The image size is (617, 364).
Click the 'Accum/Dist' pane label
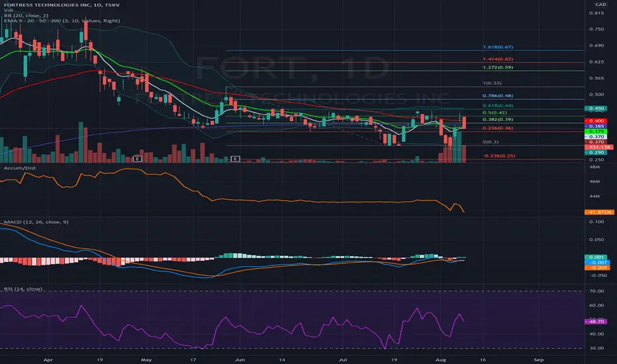click(x=20, y=168)
